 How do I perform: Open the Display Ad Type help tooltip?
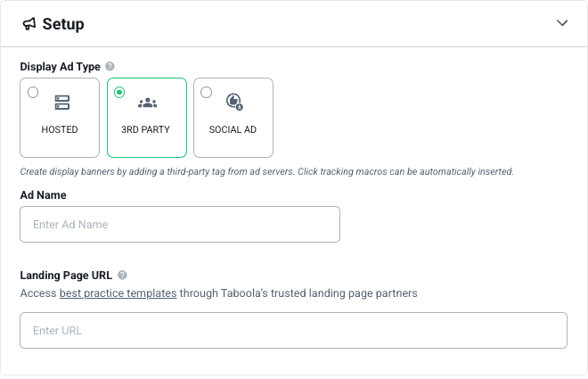(x=110, y=66)
